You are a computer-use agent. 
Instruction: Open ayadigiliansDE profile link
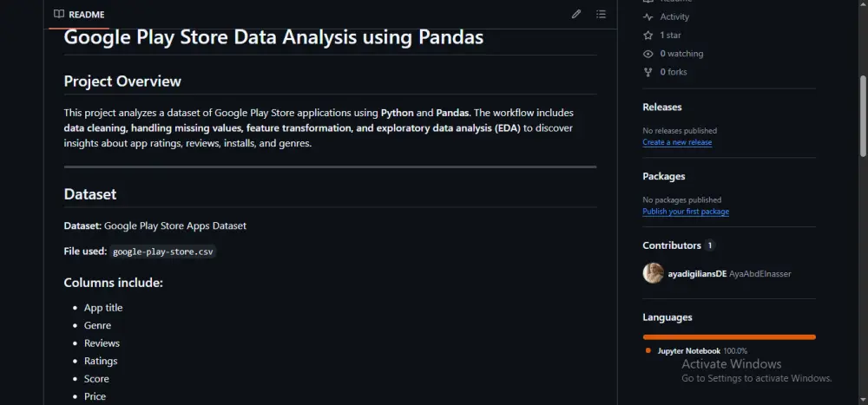coord(698,274)
